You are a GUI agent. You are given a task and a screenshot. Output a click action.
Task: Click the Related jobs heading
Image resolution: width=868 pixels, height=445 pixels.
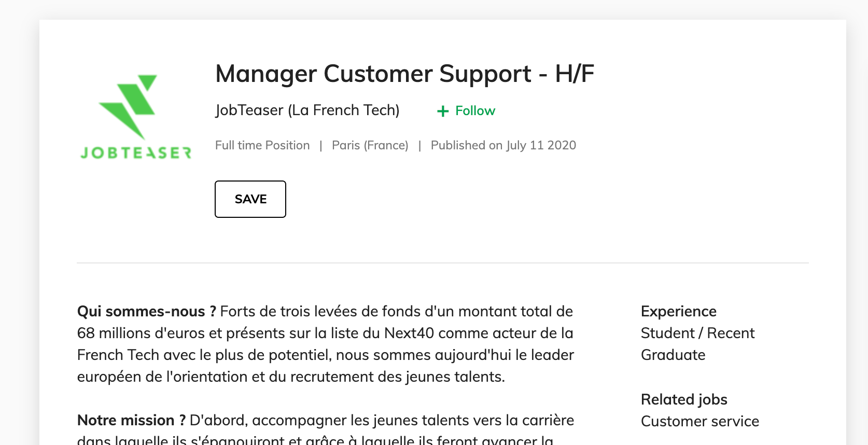684,399
